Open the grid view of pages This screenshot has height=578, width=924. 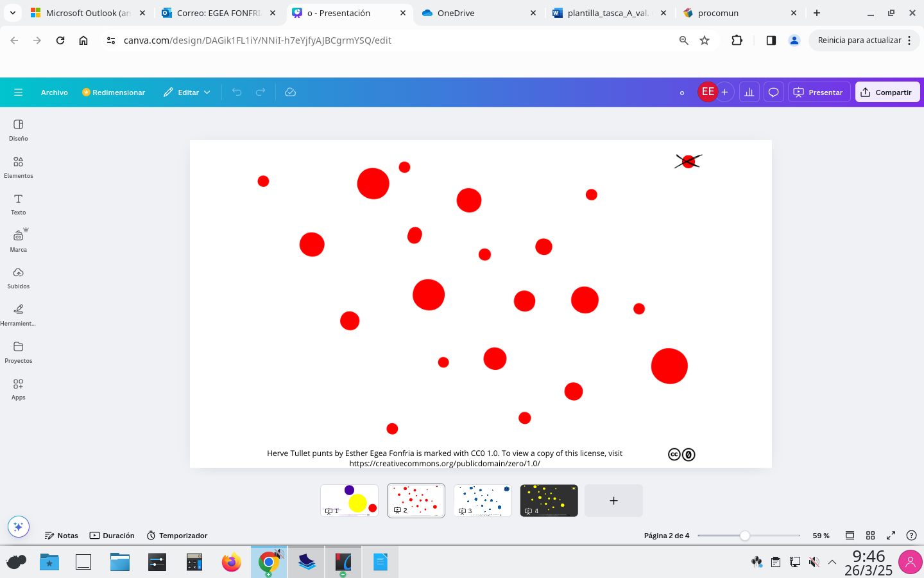(870, 535)
